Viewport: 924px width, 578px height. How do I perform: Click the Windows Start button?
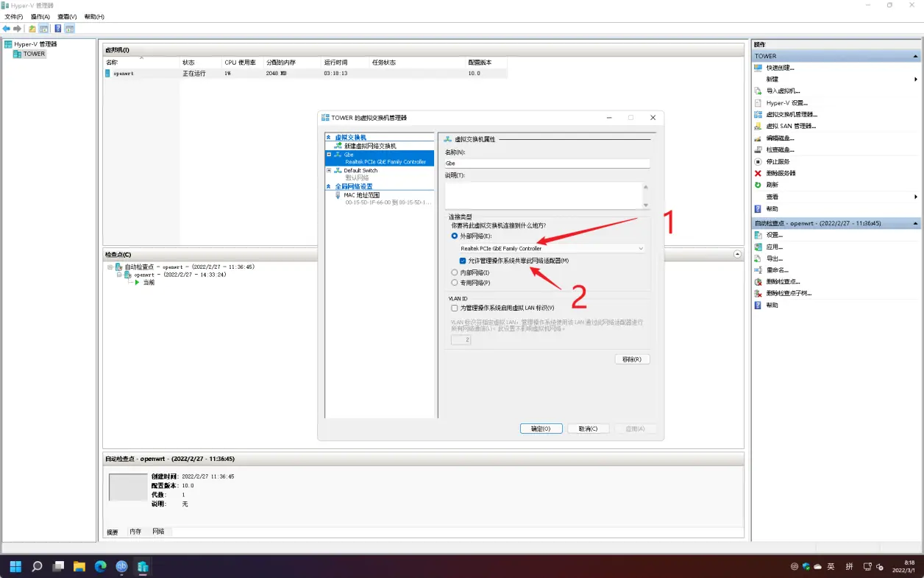tap(15, 566)
